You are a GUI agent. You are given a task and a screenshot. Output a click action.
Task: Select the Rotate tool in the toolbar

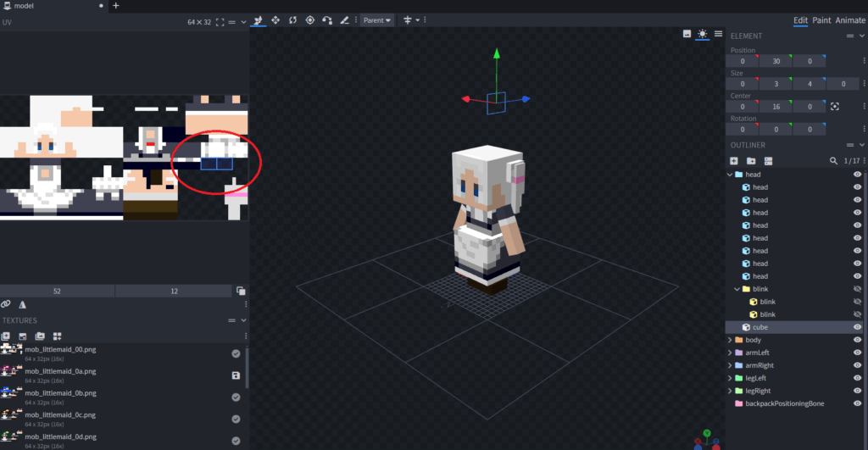coord(293,20)
